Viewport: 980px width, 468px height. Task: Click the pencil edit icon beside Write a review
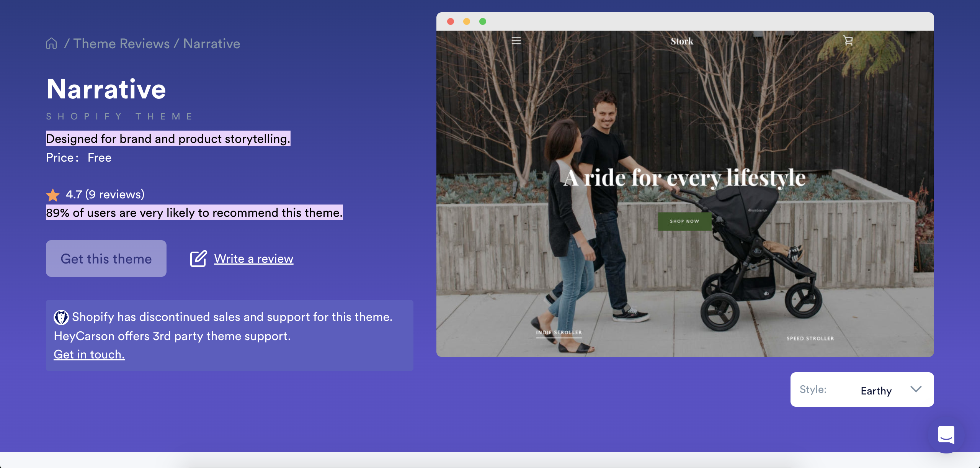198,259
